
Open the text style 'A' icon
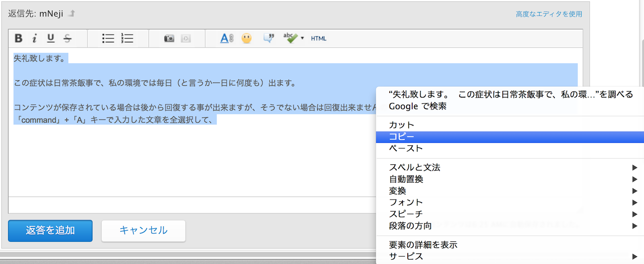[227, 38]
